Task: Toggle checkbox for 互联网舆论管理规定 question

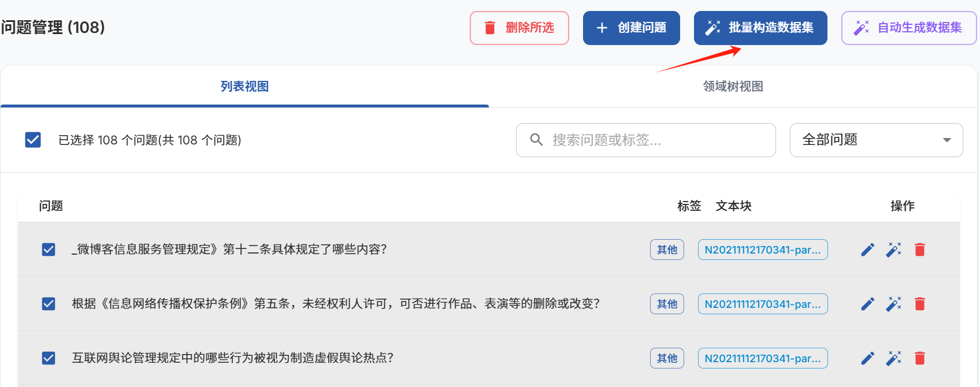Action: point(49,358)
